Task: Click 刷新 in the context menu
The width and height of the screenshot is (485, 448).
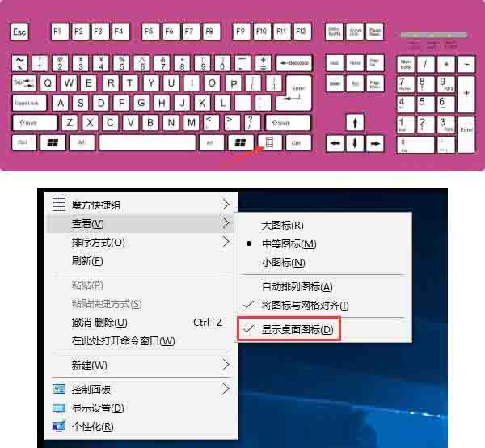Action: coord(87,260)
